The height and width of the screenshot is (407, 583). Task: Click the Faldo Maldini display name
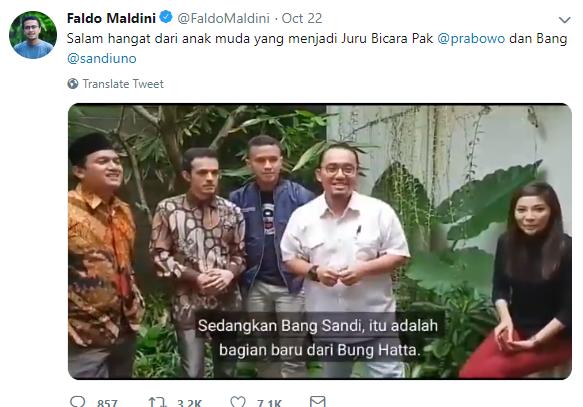pos(111,18)
